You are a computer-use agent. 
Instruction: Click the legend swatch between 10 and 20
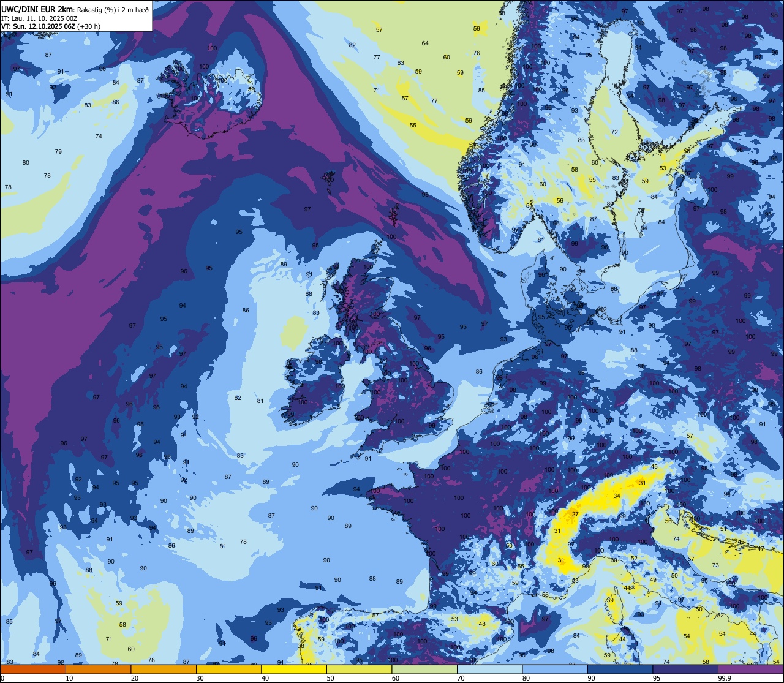tap(98, 670)
